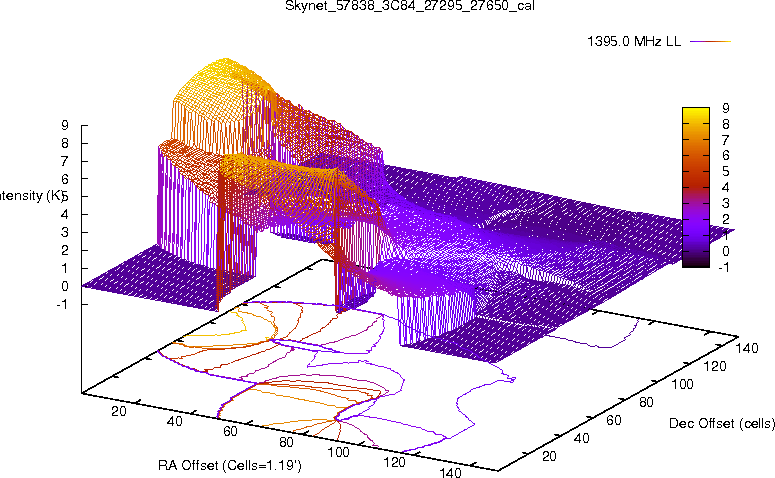The height and width of the screenshot is (478, 775).
Task: Click the RA axis tick label 60
Action: [x=230, y=431]
